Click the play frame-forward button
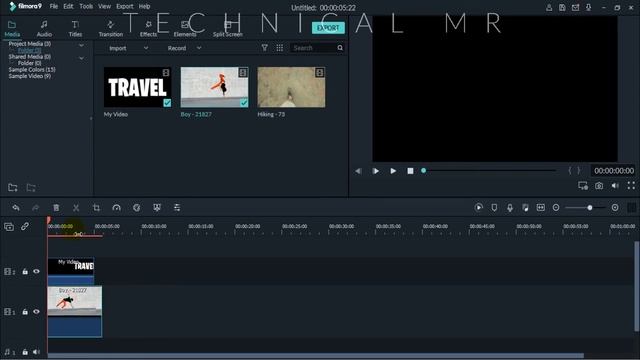This screenshot has width=640, height=360. pyautogui.click(x=376, y=171)
